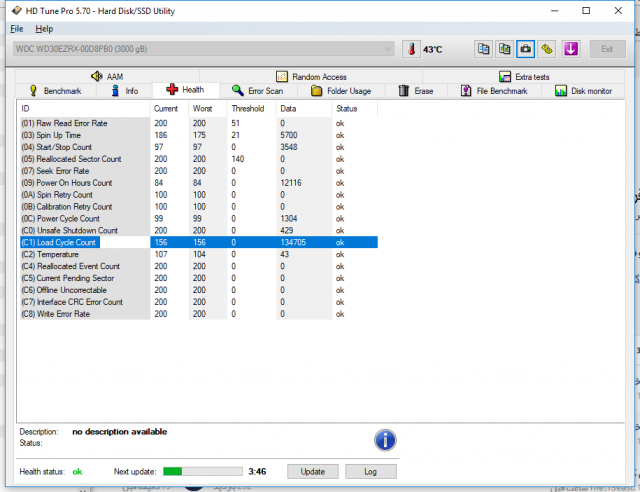The height and width of the screenshot is (492, 640).
Task: Click the copy screenshot to clipboard icon
Action: 504,48
